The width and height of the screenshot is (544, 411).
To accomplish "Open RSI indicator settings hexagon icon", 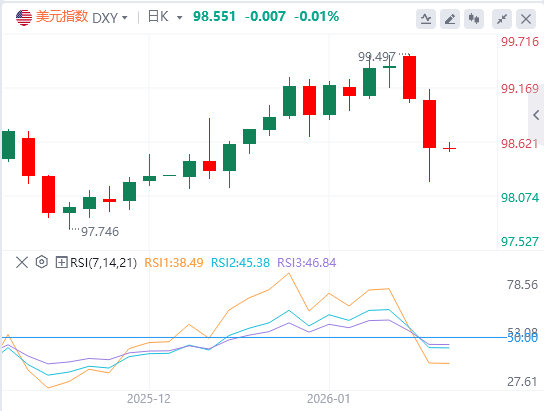I will [42, 262].
